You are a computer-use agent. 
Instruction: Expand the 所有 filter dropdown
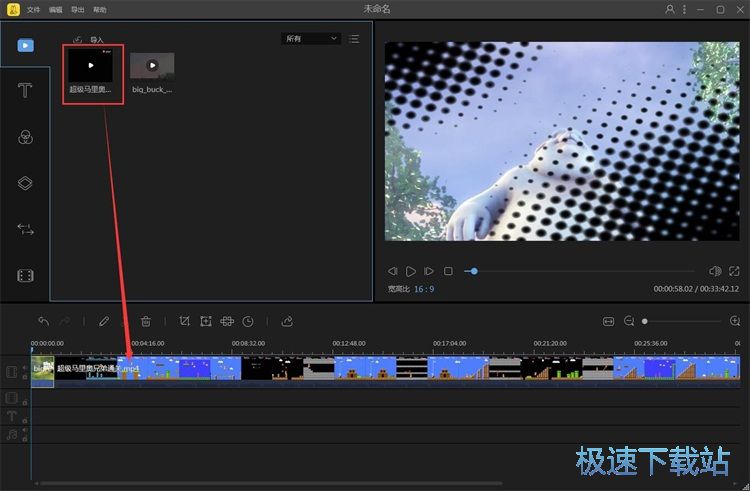point(311,38)
